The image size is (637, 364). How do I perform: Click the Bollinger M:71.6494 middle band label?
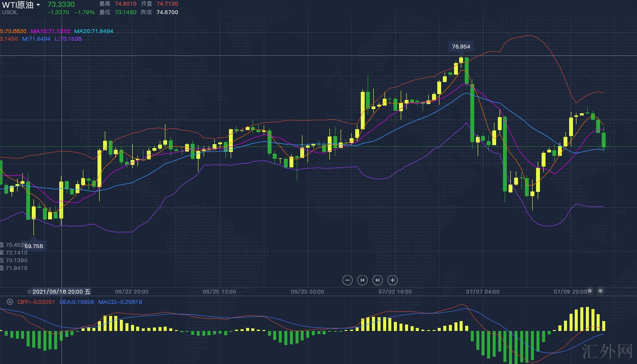[x=36, y=39]
